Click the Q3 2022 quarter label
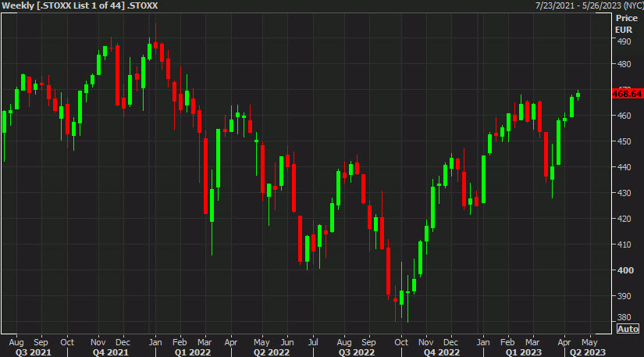This screenshot has width=644, height=357. click(357, 352)
